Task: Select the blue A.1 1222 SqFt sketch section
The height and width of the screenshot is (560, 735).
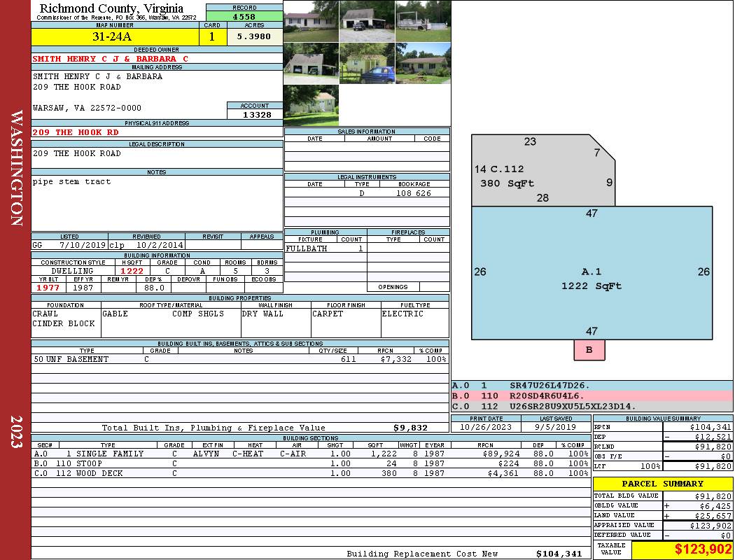Action: click(591, 273)
